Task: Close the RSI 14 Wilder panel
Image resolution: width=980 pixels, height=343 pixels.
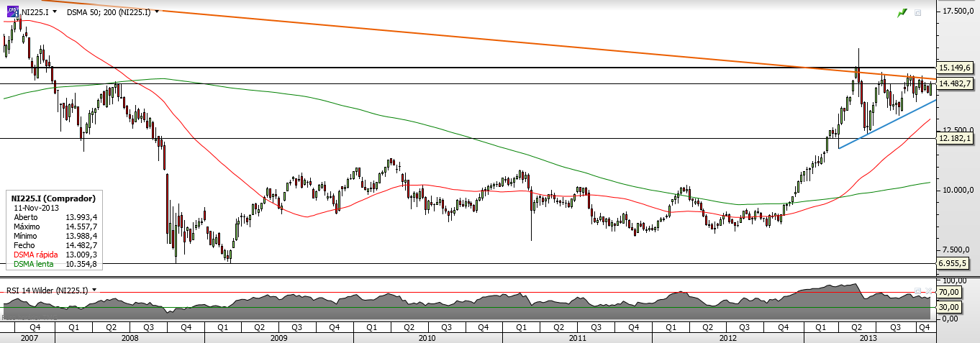Action: pyautogui.click(x=928, y=291)
